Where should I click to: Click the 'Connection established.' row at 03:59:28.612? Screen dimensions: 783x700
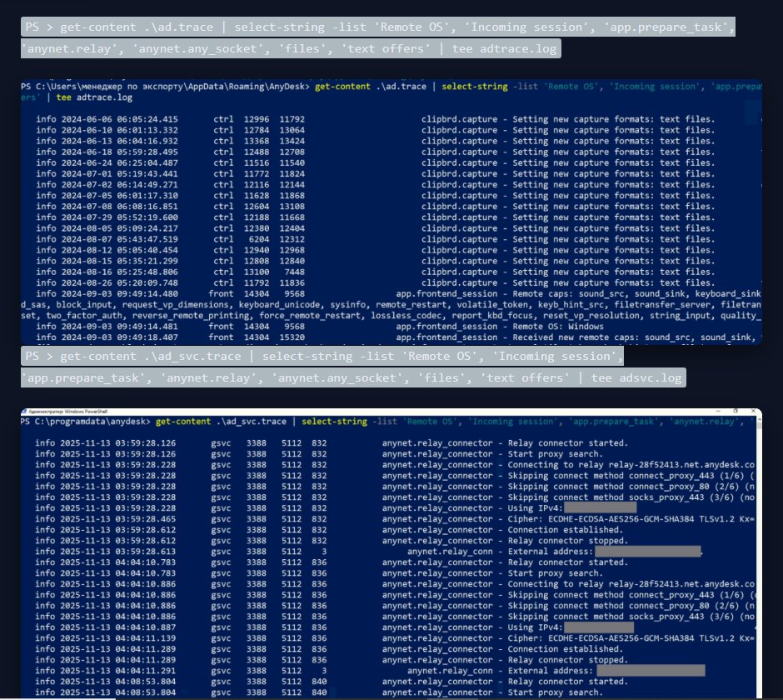tap(329, 530)
